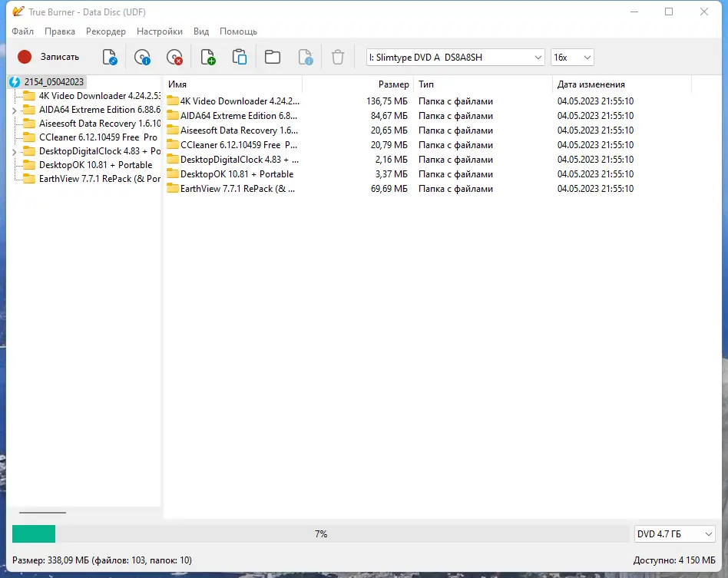Open the Правка menu
This screenshot has height=578, width=728.
pyautogui.click(x=60, y=31)
